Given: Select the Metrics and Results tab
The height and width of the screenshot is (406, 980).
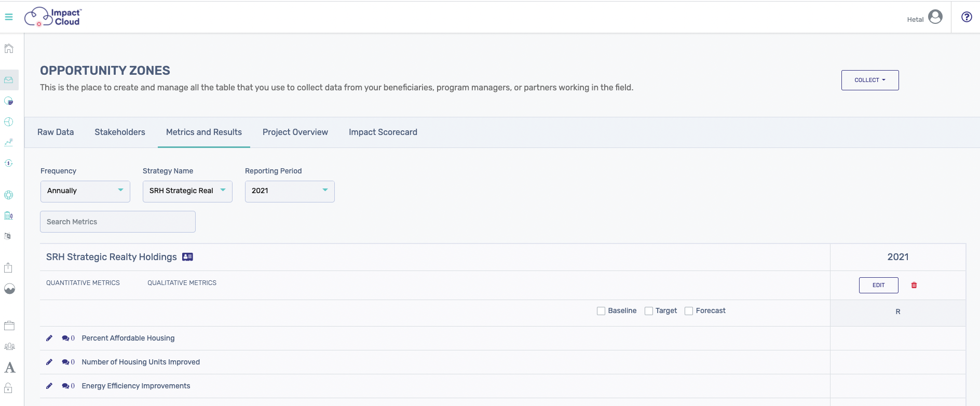Looking at the screenshot, I should tap(204, 132).
